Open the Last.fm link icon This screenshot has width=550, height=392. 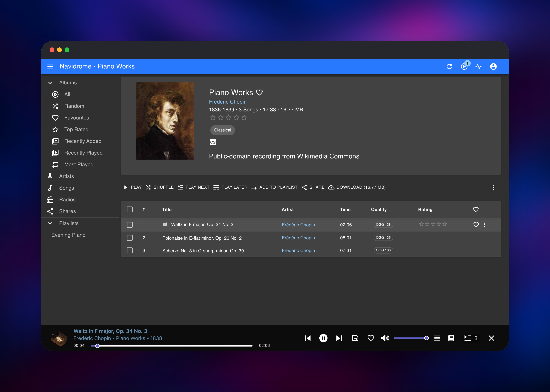tap(213, 142)
